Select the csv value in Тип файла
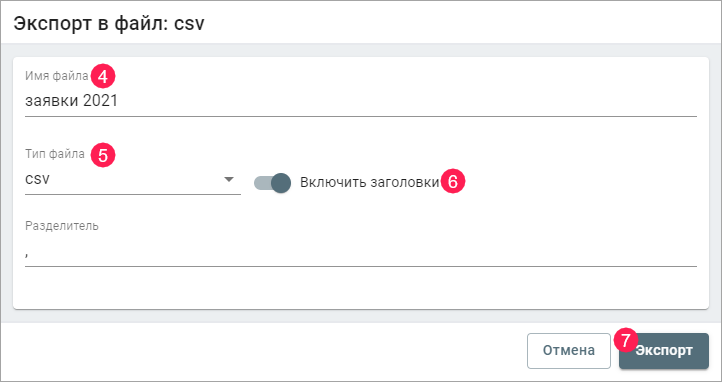Screen dimensions: 722x382 pyautogui.click(x=38, y=180)
